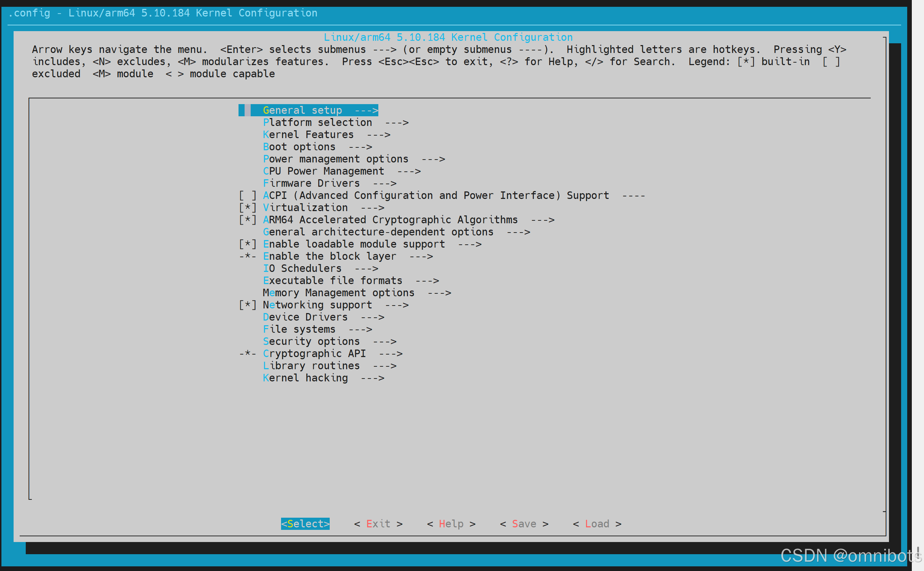The width and height of the screenshot is (924, 571).
Task: Toggle the Virtualization built-in checkbox
Action: (x=247, y=208)
